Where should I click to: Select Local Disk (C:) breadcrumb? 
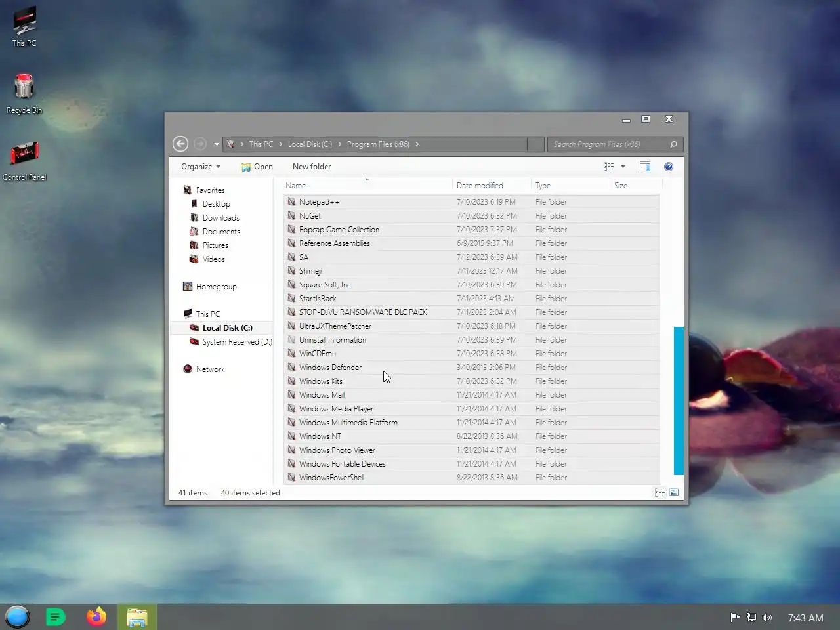310,144
